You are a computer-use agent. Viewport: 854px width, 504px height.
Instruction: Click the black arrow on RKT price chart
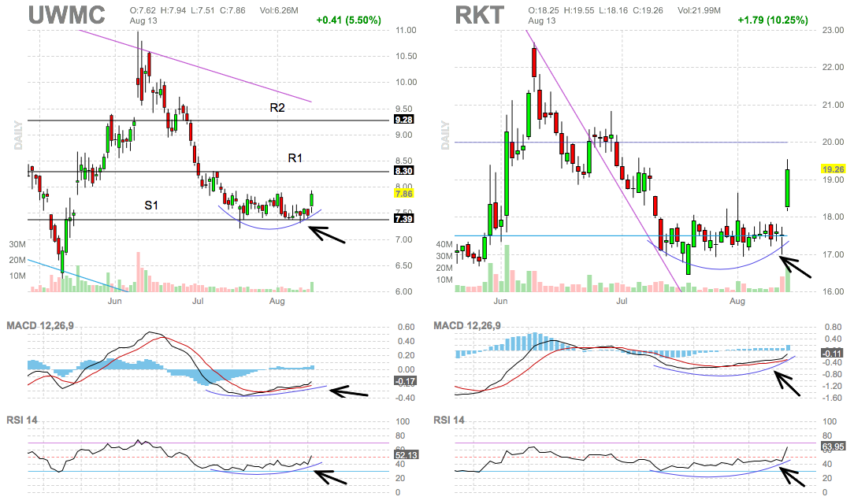pyautogui.click(x=796, y=264)
